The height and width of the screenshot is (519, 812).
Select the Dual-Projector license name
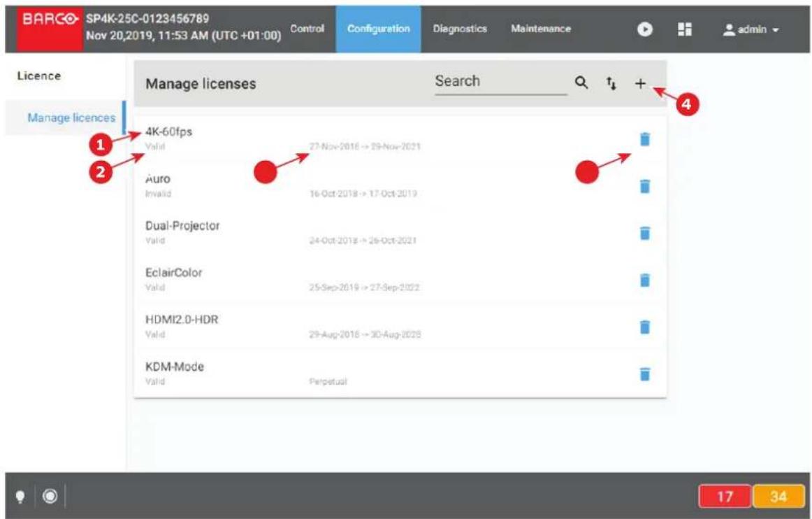(182, 226)
